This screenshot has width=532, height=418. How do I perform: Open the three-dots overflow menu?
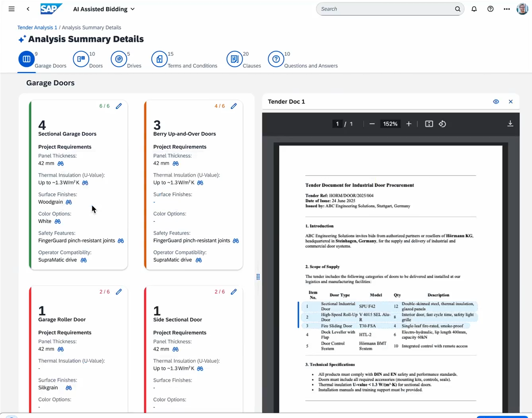pyautogui.click(x=506, y=9)
